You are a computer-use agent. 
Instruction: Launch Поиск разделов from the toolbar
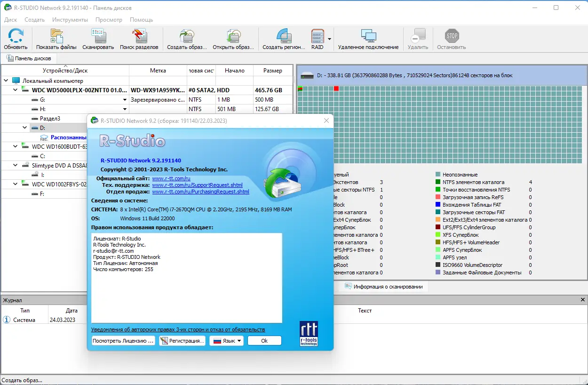[138, 38]
